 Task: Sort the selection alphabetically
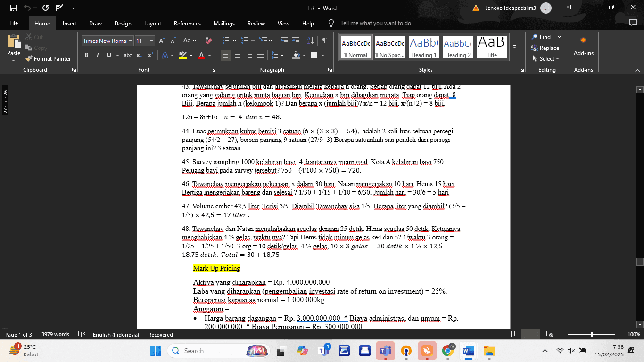pos(310,41)
